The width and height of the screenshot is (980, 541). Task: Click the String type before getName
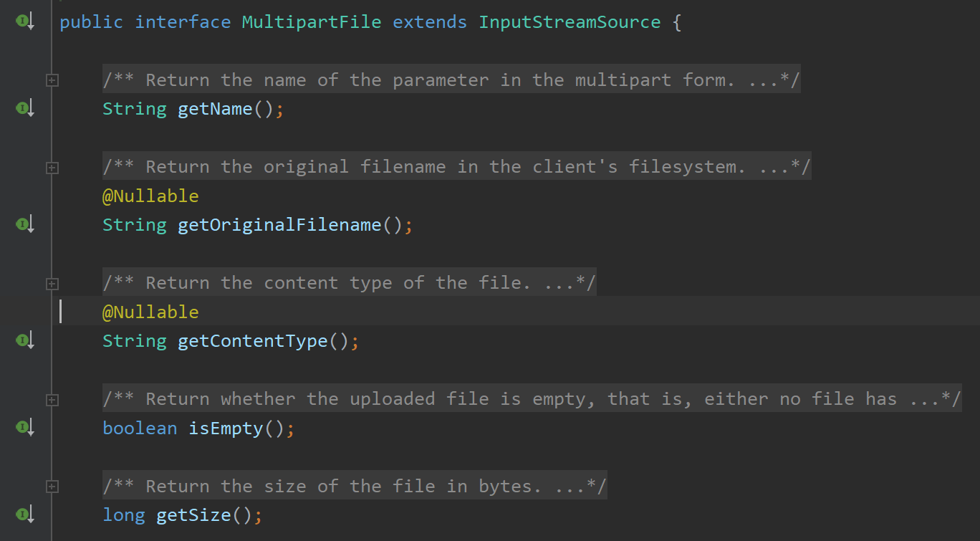135,109
